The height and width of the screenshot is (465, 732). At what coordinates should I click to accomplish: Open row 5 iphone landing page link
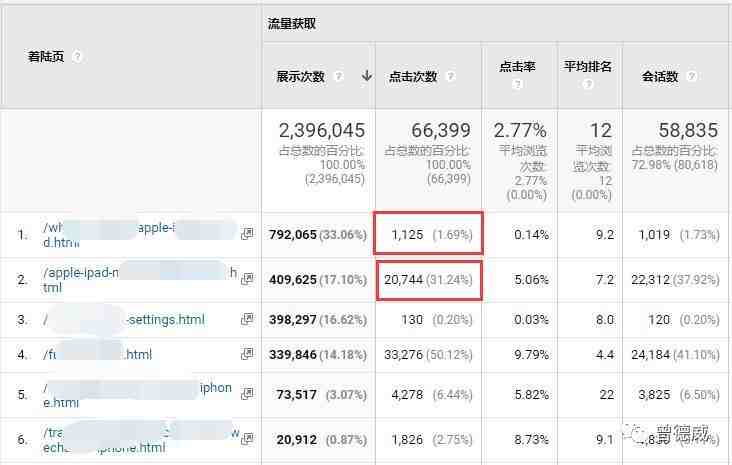tap(138, 395)
